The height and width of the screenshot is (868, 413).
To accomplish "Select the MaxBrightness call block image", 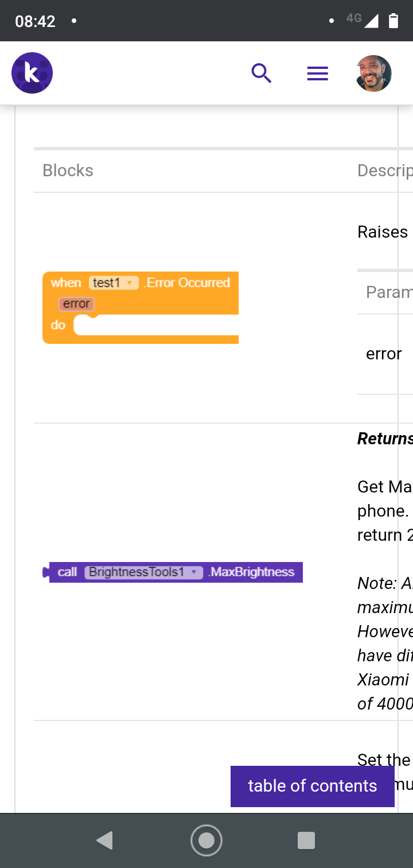I will click(173, 572).
